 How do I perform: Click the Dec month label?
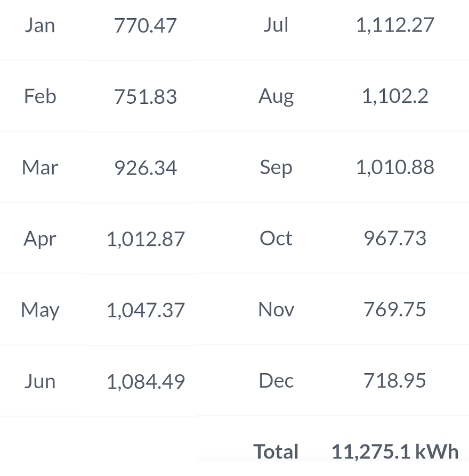tap(276, 381)
